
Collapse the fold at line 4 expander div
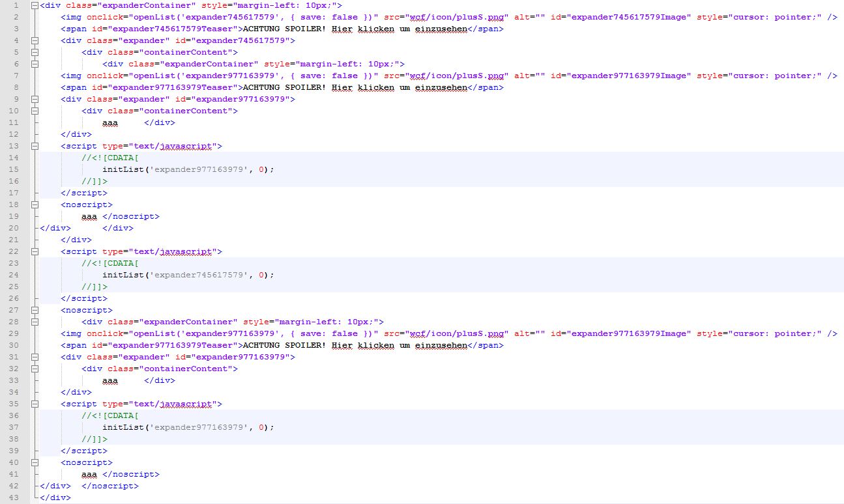[x=34, y=40]
